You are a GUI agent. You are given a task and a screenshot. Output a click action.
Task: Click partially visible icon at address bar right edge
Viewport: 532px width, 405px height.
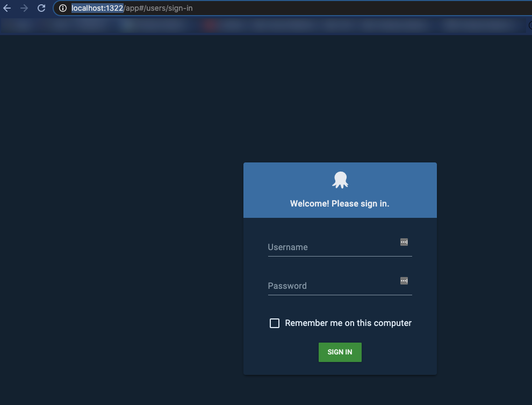[x=529, y=25]
